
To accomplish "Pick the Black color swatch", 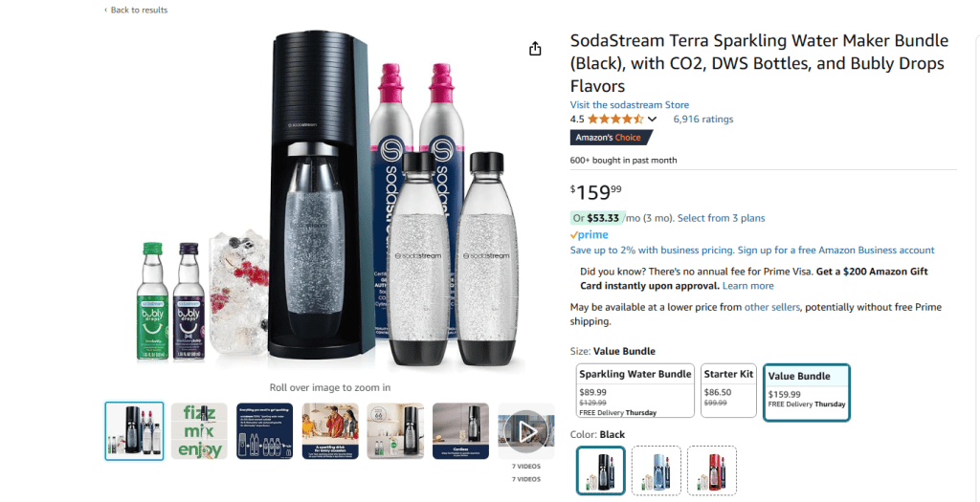I will [601, 469].
